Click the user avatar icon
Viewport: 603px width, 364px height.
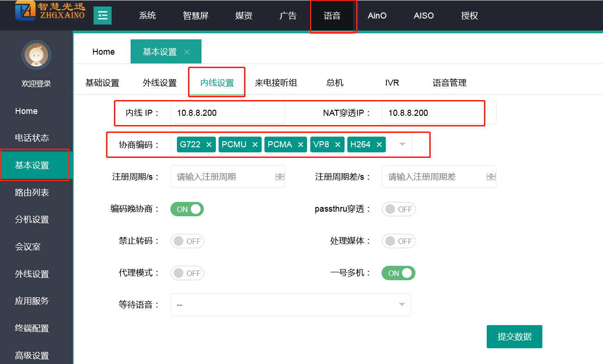tap(36, 55)
